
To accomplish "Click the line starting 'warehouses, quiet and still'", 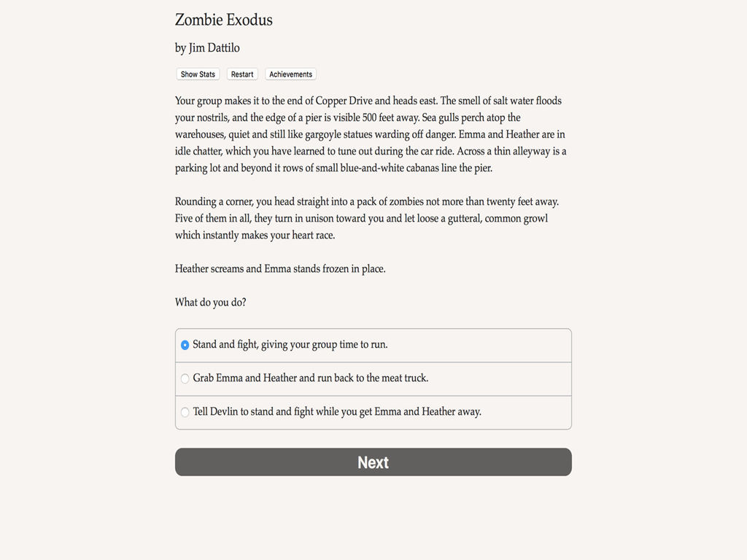I will point(370,134).
